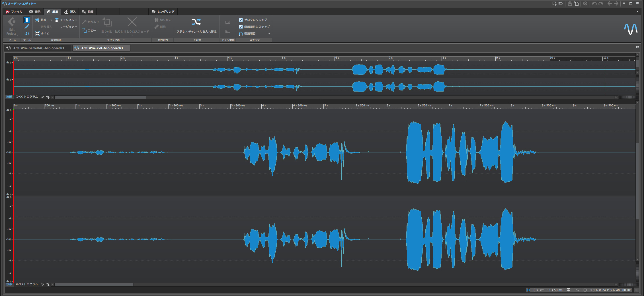Switch lower view to スペクトログラム
644x296 pixels.
(26, 284)
